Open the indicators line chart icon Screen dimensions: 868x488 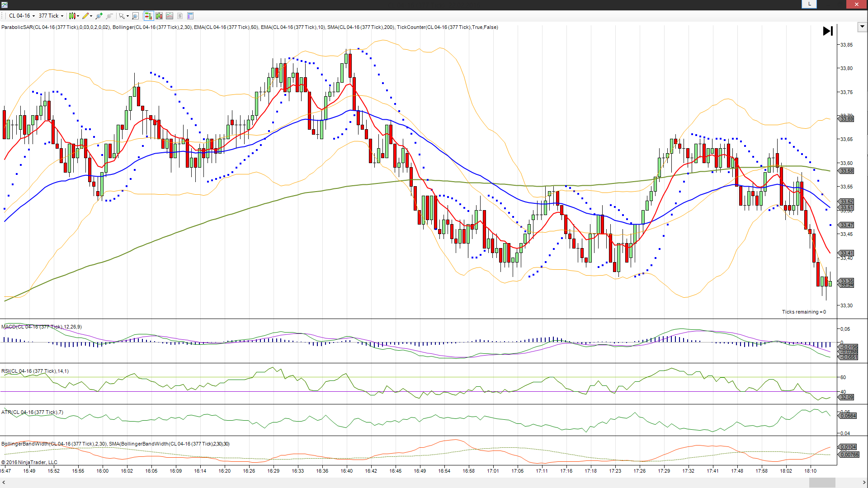(x=170, y=16)
